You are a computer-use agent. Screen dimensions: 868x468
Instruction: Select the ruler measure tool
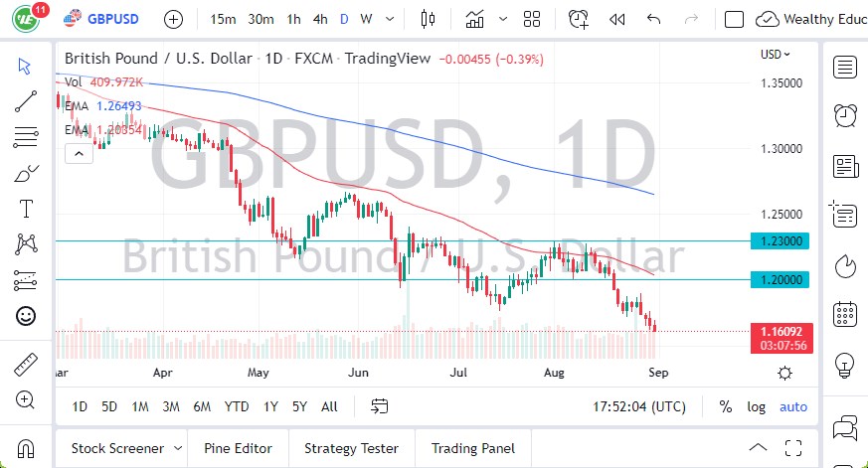(26, 365)
